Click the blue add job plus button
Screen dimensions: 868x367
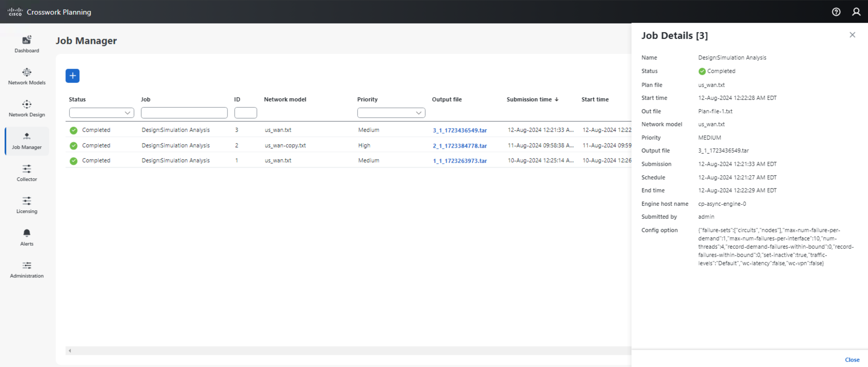coord(72,76)
